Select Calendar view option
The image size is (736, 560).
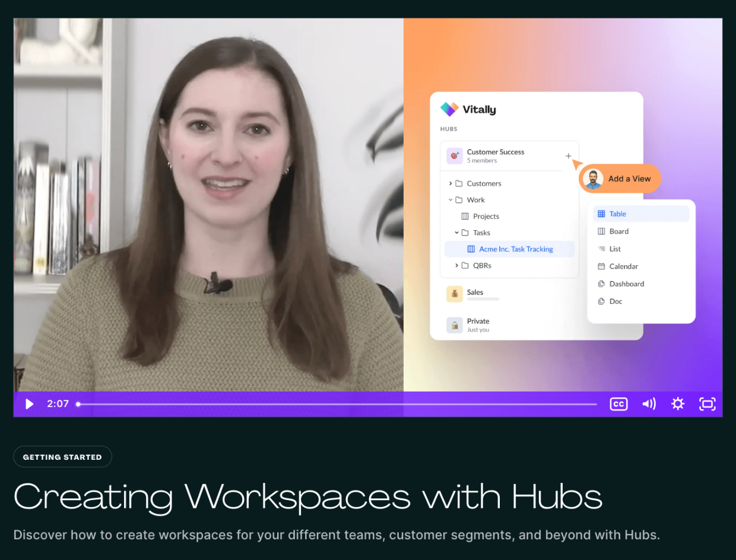click(641, 266)
